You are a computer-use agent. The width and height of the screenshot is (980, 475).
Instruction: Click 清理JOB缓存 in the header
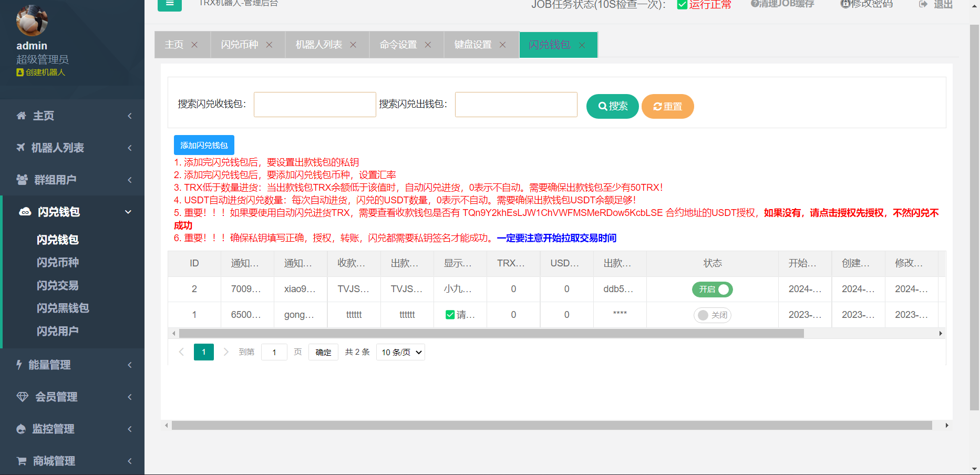click(x=782, y=4)
